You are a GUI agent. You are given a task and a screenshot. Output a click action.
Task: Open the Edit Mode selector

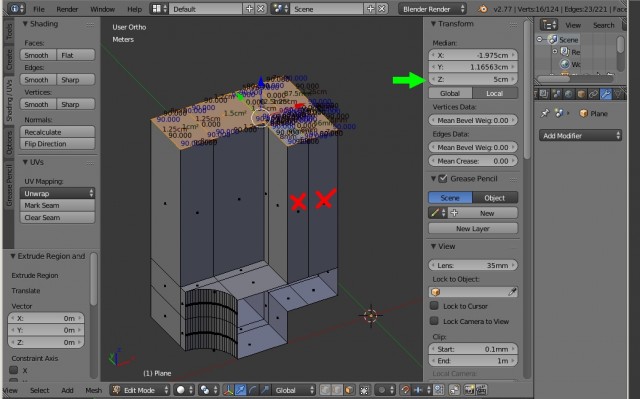pyautogui.click(x=140, y=390)
